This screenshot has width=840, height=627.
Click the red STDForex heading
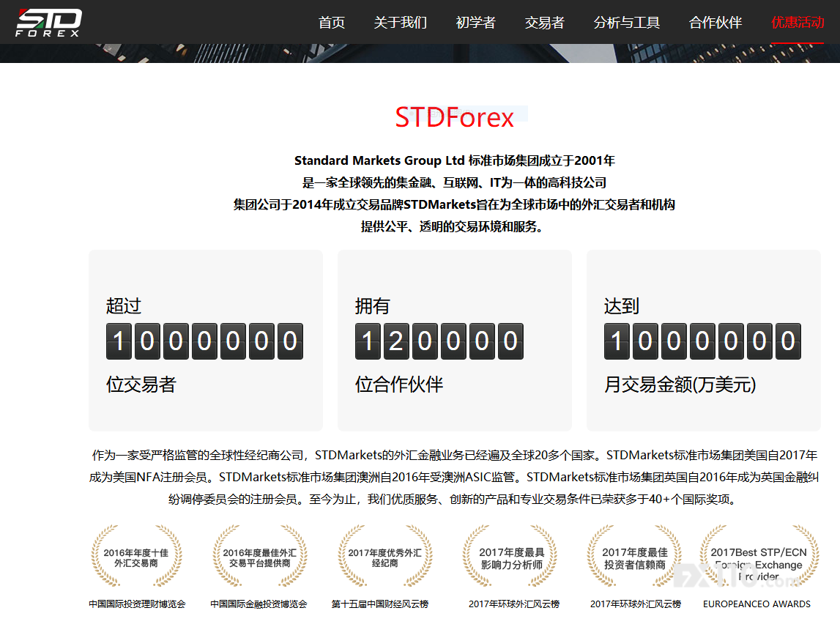[454, 117]
